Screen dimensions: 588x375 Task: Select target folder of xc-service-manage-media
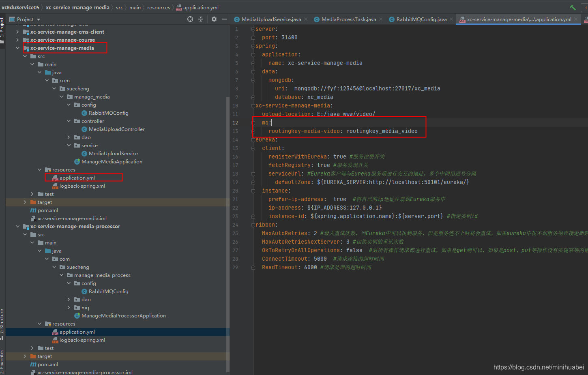[45, 202]
